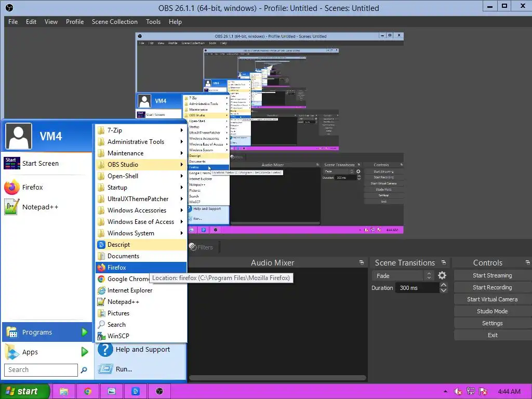The image size is (532, 399).
Task: Open Help and Support
Action: click(x=140, y=350)
